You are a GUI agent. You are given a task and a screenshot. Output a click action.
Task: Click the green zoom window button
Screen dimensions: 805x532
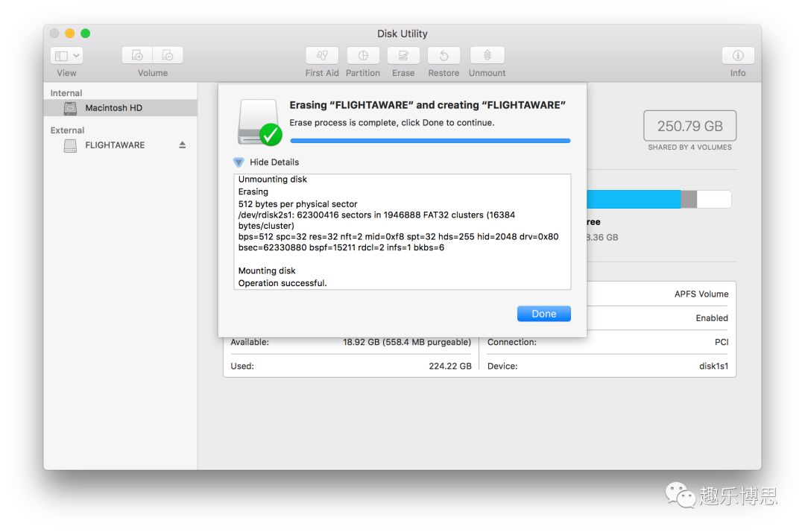(x=86, y=34)
